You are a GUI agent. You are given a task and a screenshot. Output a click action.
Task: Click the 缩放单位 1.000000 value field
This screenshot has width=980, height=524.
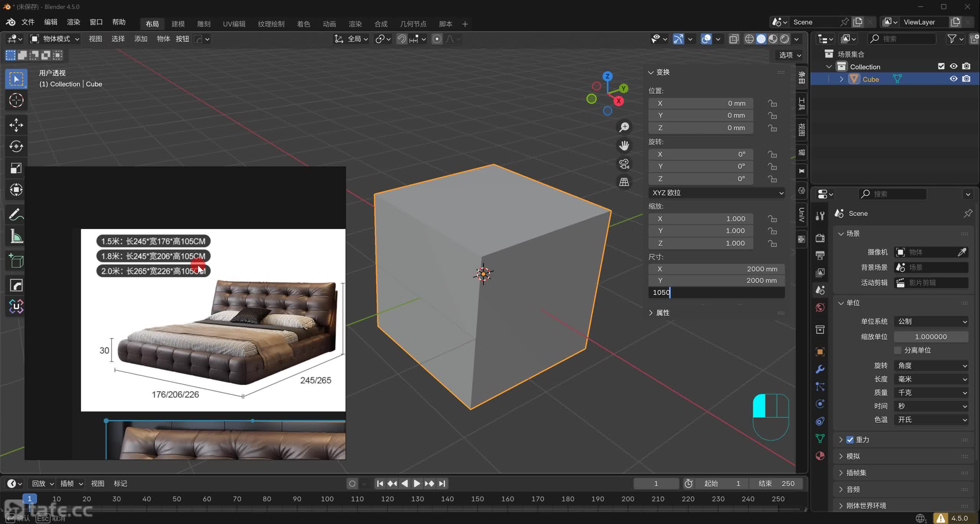(x=931, y=337)
